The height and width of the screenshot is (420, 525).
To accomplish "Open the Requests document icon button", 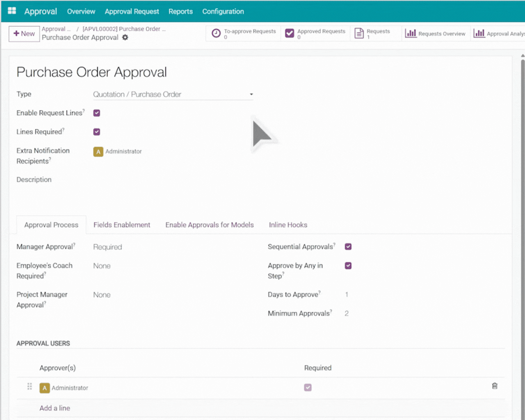I will tap(359, 34).
